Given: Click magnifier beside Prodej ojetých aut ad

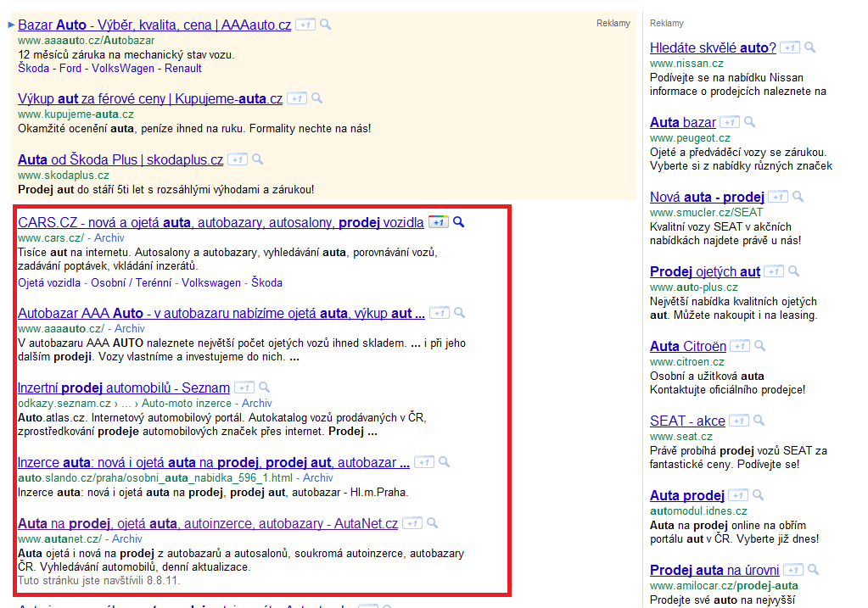Looking at the screenshot, I should [794, 271].
